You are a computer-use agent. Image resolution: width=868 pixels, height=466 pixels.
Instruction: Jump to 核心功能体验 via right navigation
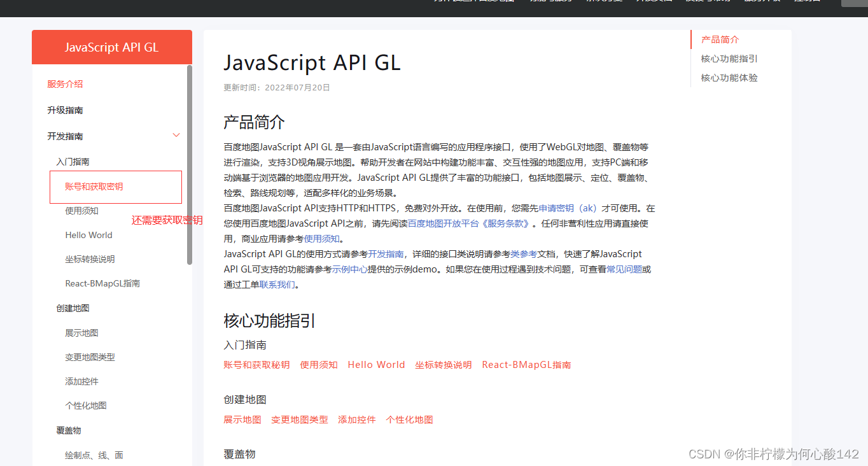tap(729, 77)
